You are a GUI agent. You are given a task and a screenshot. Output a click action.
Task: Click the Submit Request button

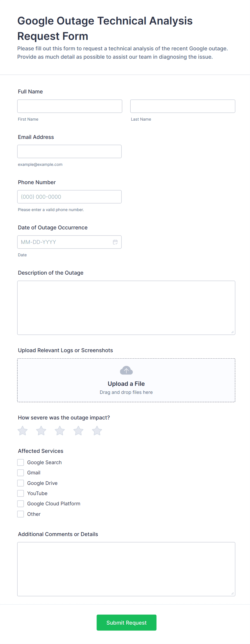point(126,622)
